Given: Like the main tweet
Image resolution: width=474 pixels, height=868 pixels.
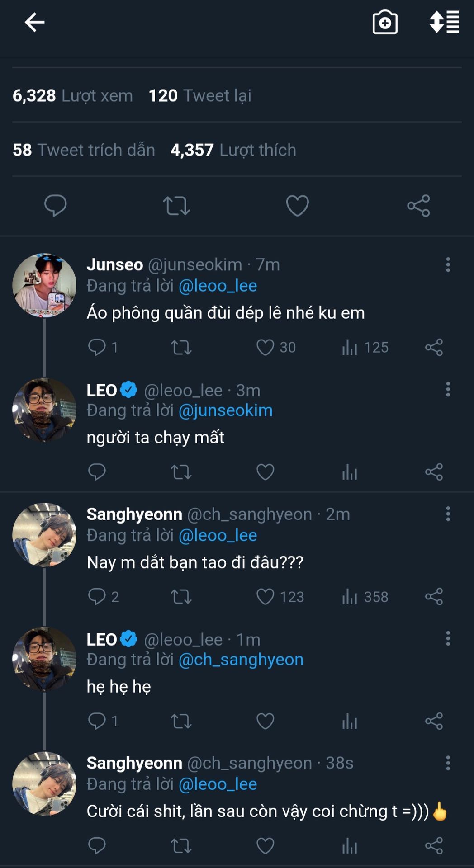Looking at the screenshot, I should [x=298, y=206].
